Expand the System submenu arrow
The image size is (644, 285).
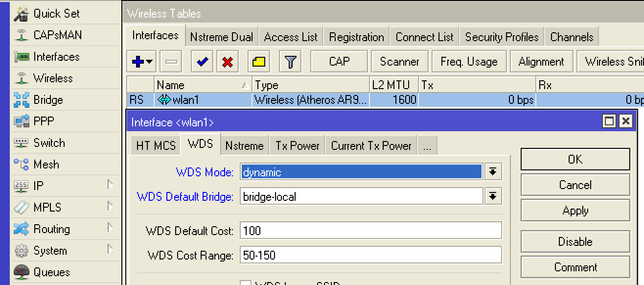click(110, 250)
